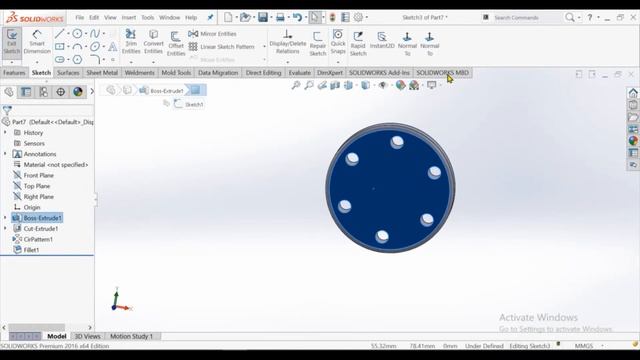
Task: Open the DimXpertManager tab icon
Action: pos(60,92)
